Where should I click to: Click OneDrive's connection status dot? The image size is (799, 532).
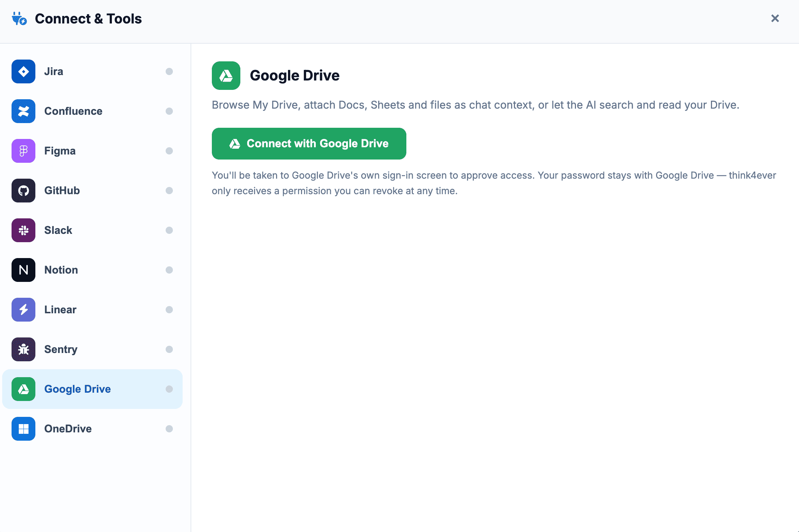[169, 429]
